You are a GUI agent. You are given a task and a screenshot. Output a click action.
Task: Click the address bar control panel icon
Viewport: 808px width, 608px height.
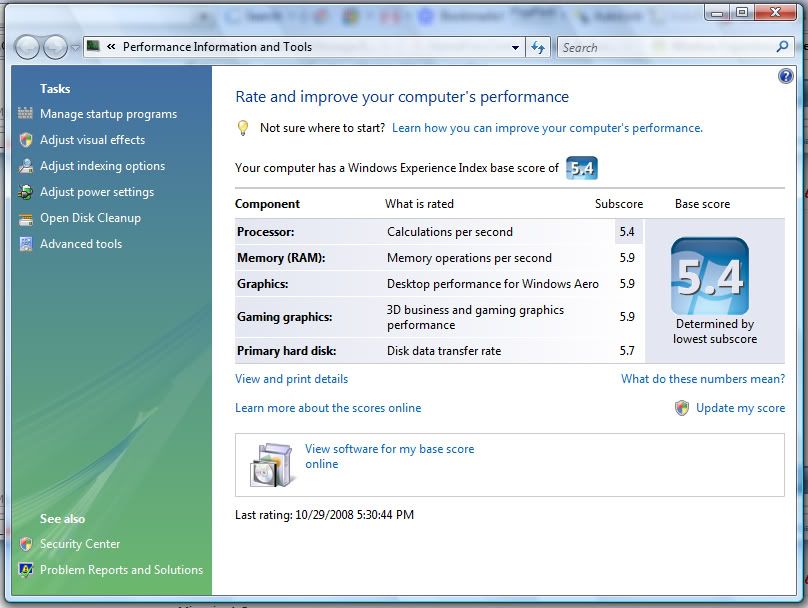click(93, 46)
